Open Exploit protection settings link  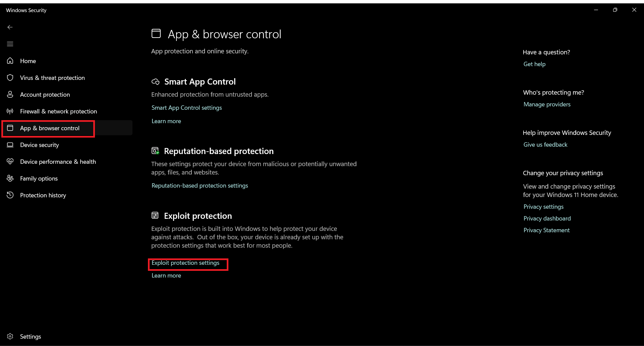click(x=185, y=263)
